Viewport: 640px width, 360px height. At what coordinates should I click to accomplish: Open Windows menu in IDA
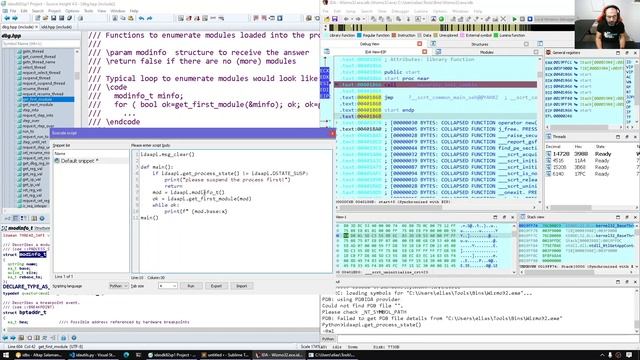coord(460,11)
